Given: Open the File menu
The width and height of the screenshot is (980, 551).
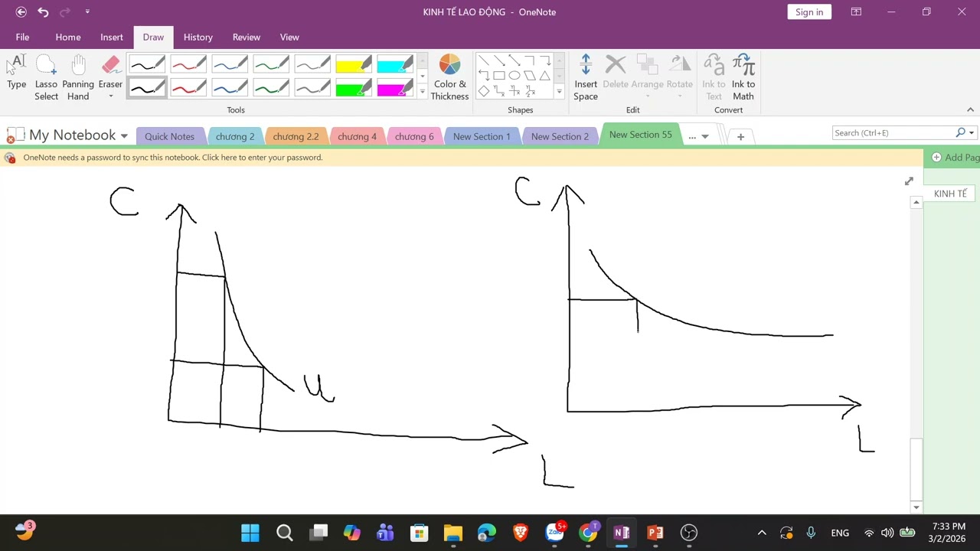Looking at the screenshot, I should pyautogui.click(x=22, y=37).
